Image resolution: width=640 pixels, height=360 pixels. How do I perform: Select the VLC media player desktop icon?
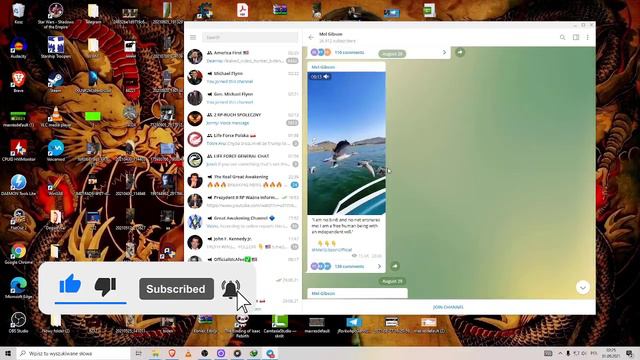(x=56, y=117)
